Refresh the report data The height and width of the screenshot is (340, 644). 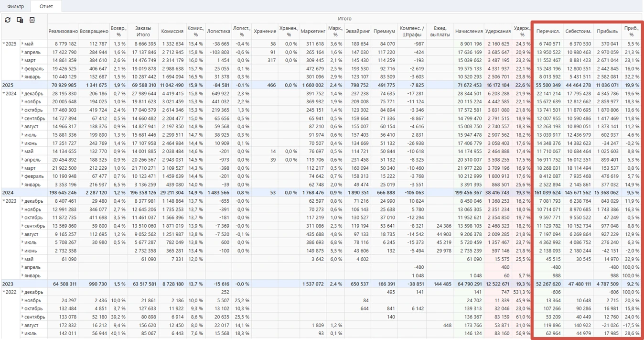[x=7, y=20]
